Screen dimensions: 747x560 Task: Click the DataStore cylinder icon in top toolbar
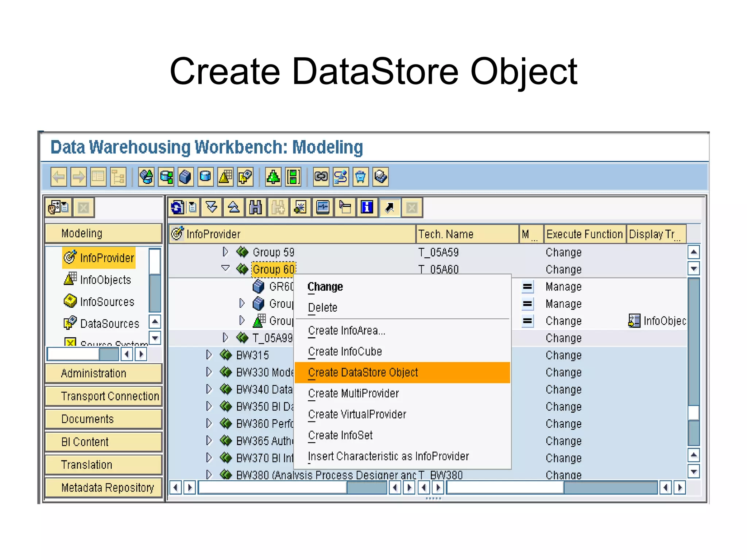coord(205,177)
